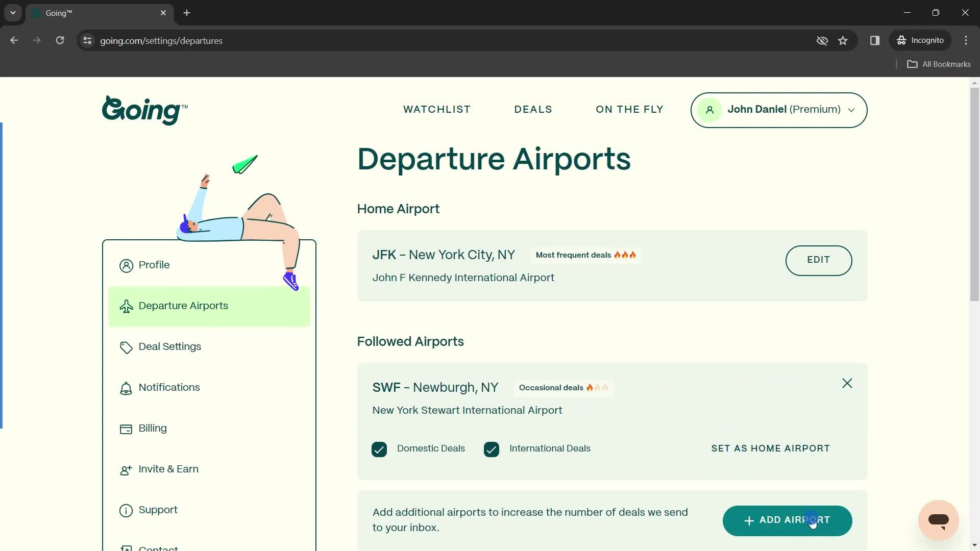View site information icon
The width and height of the screenshot is (980, 551).
87,40
